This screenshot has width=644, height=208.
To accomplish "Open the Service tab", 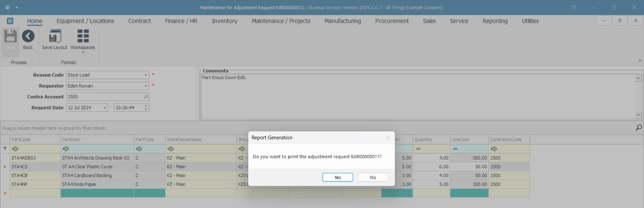I will [x=459, y=21].
